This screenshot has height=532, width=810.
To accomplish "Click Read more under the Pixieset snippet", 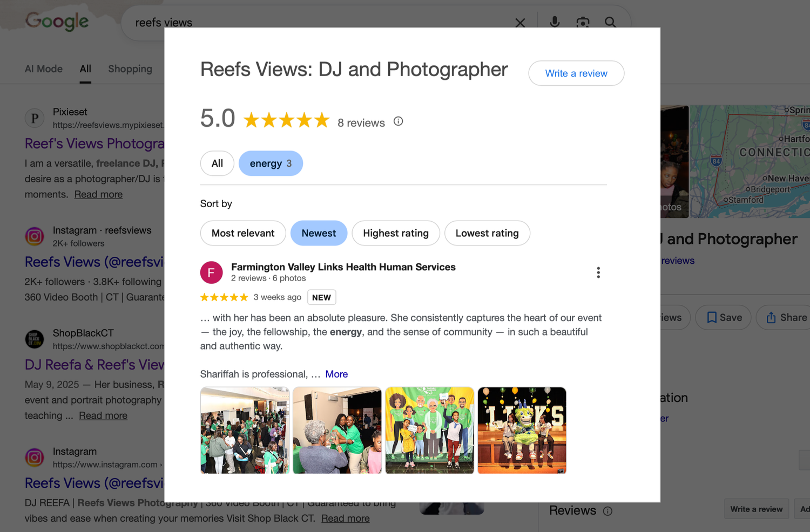I will pos(98,194).
